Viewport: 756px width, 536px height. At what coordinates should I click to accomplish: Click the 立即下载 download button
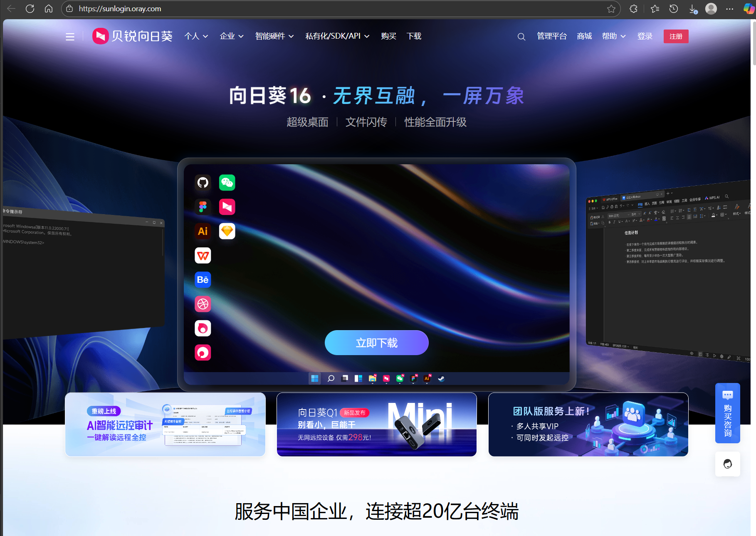376,343
